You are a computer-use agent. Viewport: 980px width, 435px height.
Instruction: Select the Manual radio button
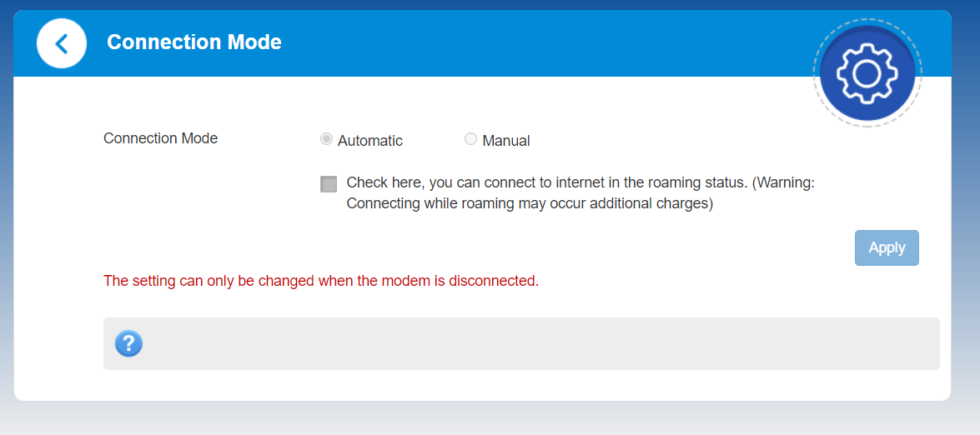(x=470, y=139)
